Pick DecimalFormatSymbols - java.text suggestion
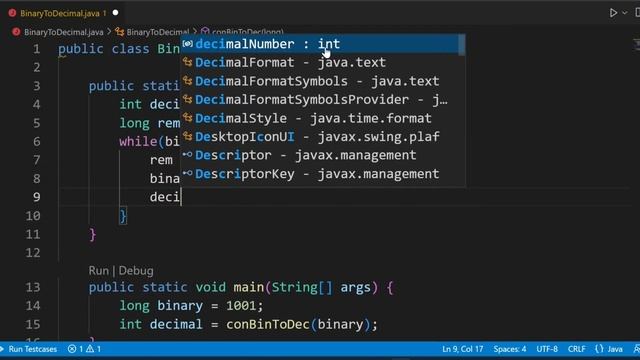 point(320,81)
